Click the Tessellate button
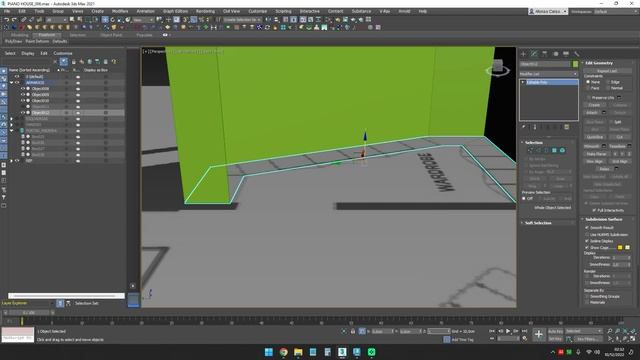 point(616,146)
